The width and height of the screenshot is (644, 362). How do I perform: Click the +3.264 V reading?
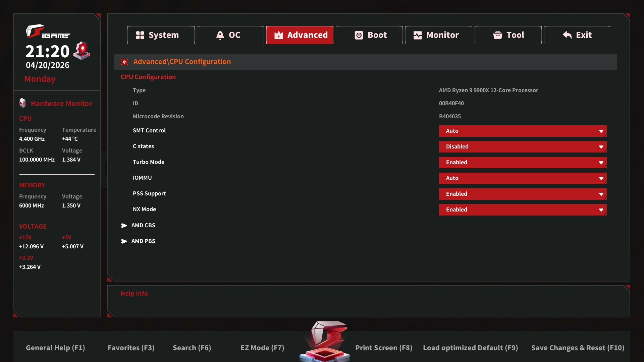30,267
